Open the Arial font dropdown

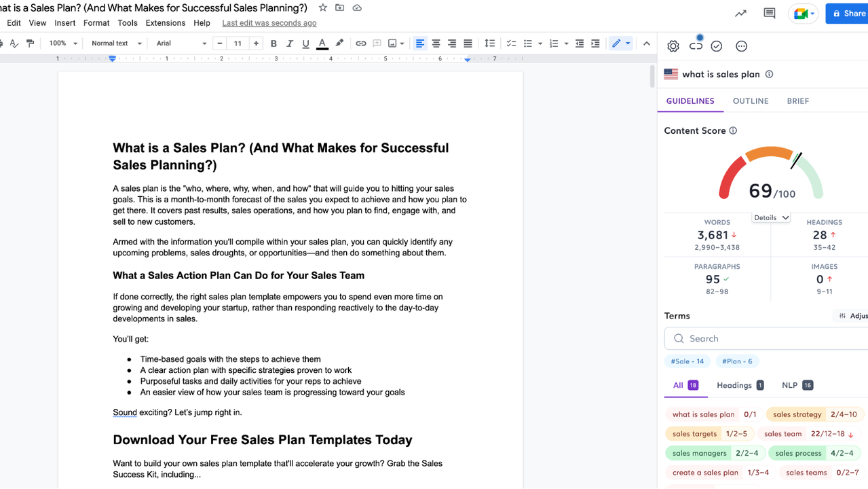coord(181,43)
